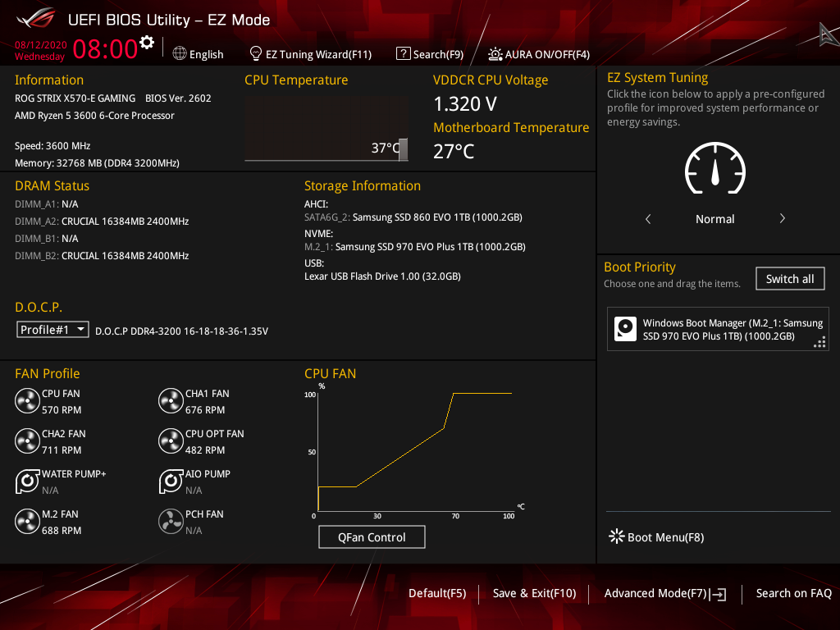This screenshot has height=630, width=840.
Task: Click the ROG logo at top left
Action: 36,19
